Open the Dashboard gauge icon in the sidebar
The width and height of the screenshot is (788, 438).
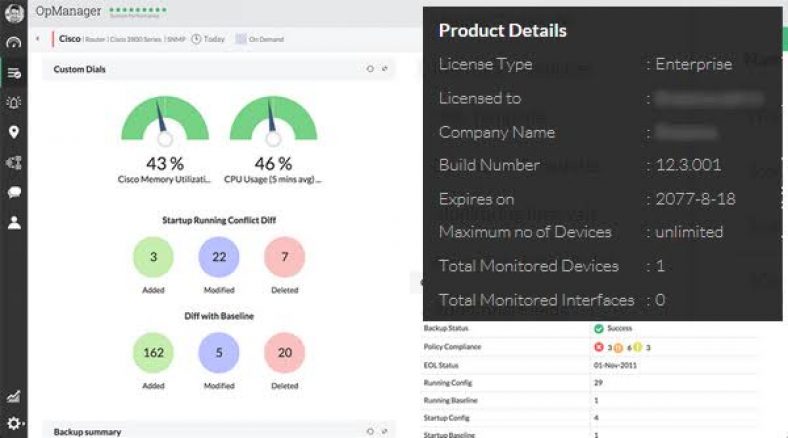(x=14, y=43)
